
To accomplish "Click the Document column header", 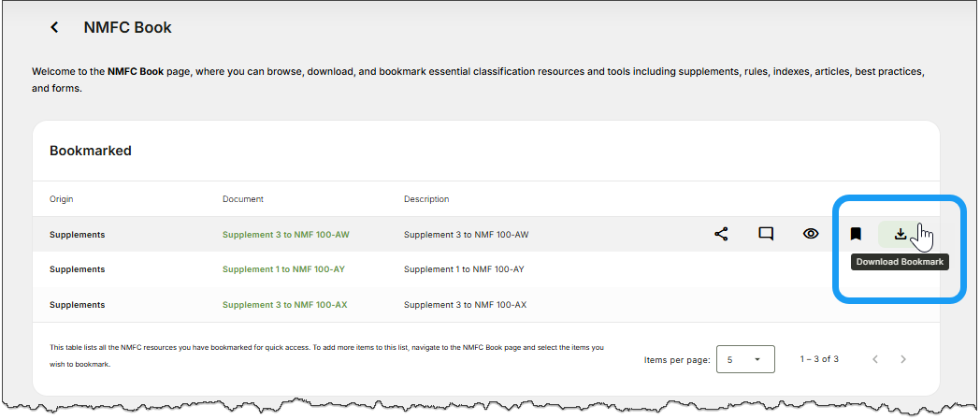I will [243, 199].
